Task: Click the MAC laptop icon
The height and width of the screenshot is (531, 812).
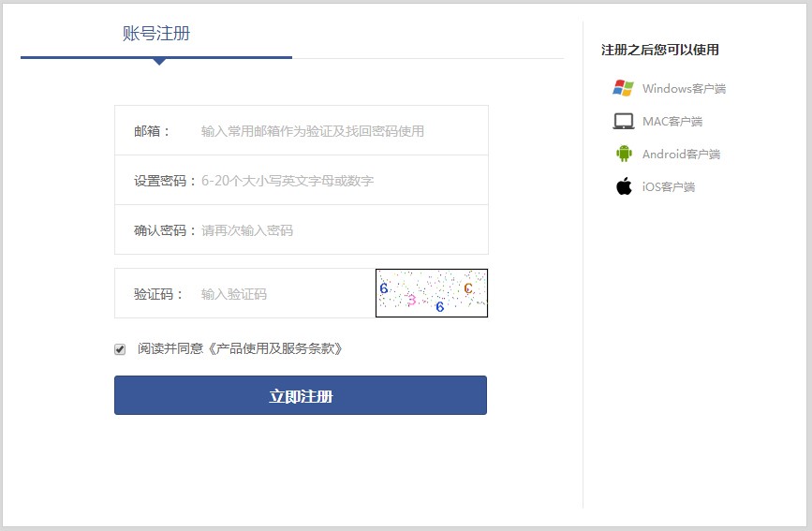Action: [623, 121]
